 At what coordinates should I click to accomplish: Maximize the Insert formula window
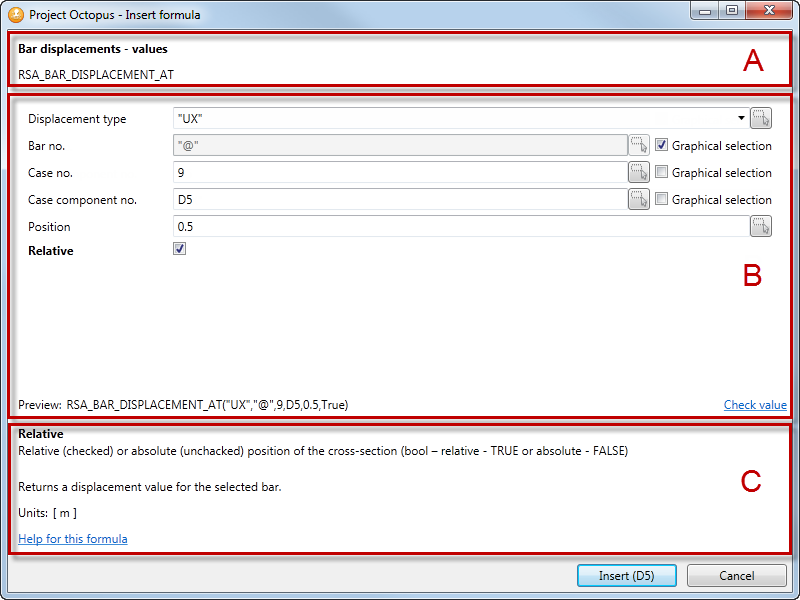[732, 11]
